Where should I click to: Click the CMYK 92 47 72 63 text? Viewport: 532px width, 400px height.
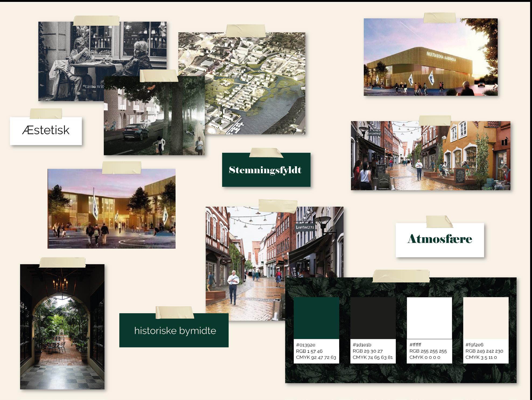click(x=316, y=357)
